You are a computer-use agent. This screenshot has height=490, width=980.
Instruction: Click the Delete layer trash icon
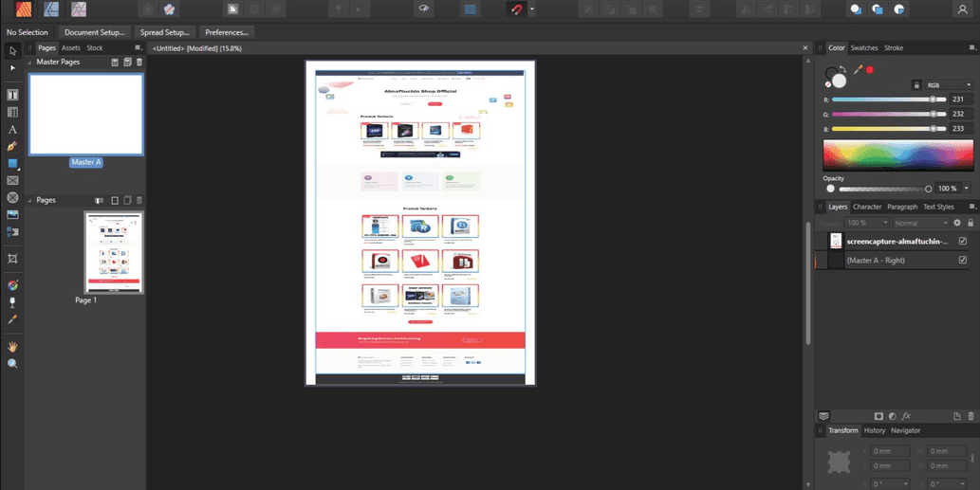click(x=971, y=416)
